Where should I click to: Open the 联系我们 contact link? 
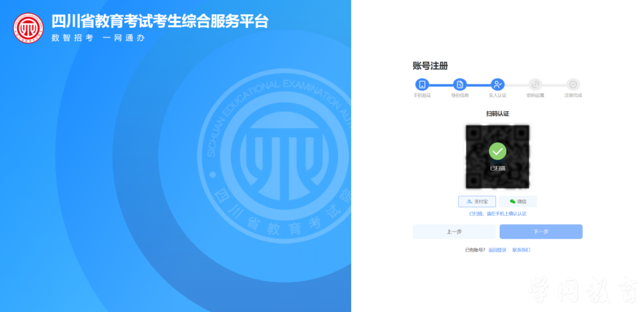[x=521, y=250]
